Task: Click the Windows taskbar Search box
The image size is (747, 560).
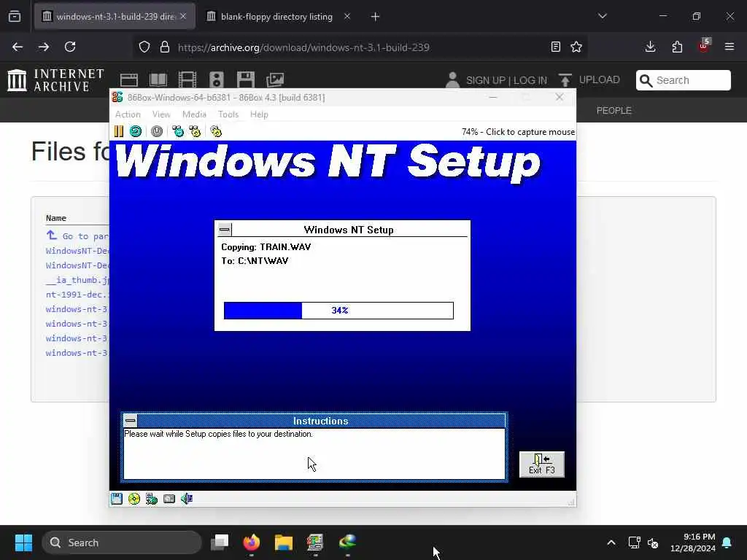Action: [x=122, y=542]
